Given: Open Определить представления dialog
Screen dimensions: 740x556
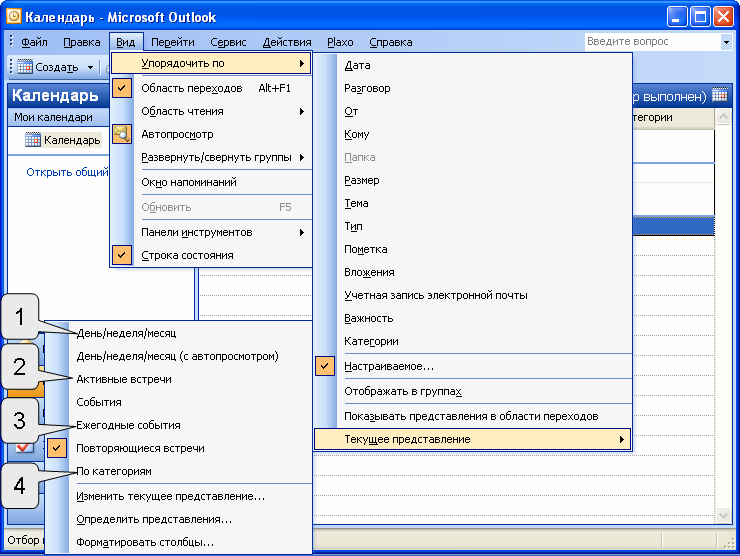Looking at the screenshot, I should click(179, 519).
